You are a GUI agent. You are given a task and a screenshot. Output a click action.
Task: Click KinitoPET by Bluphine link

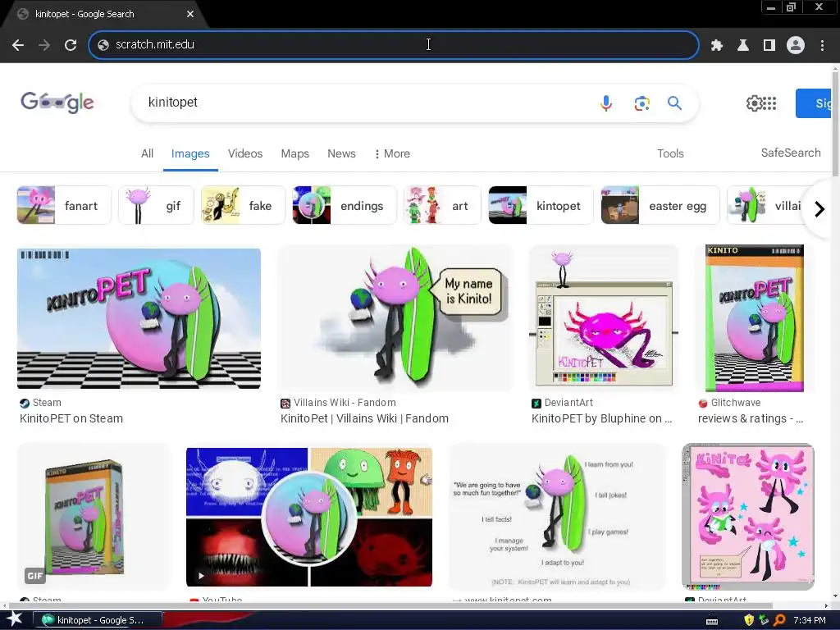tap(601, 418)
